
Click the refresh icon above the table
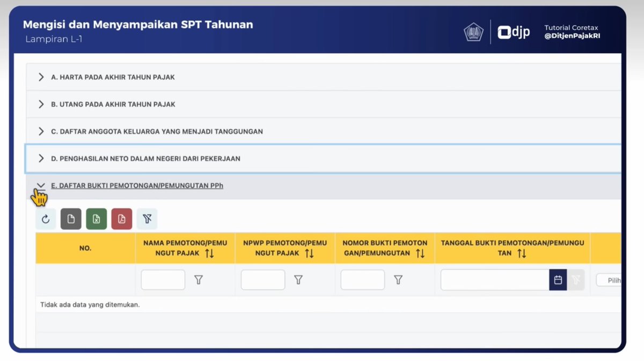45,218
